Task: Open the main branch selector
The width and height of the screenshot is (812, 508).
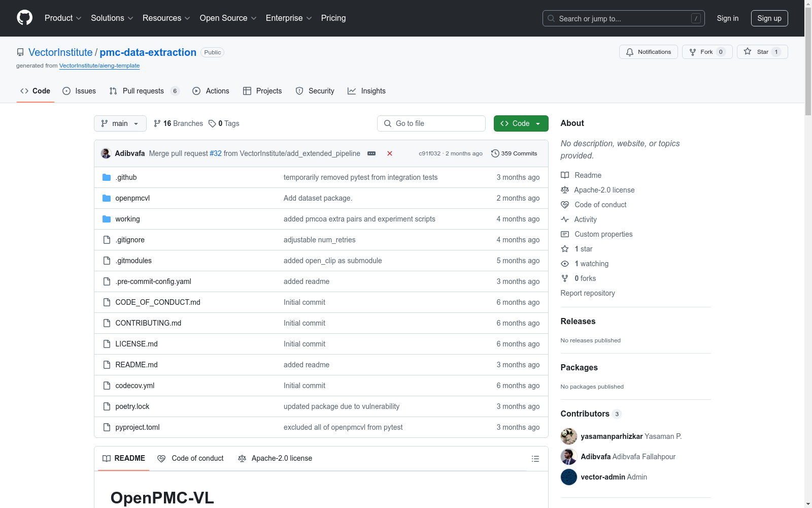Action: tap(120, 123)
